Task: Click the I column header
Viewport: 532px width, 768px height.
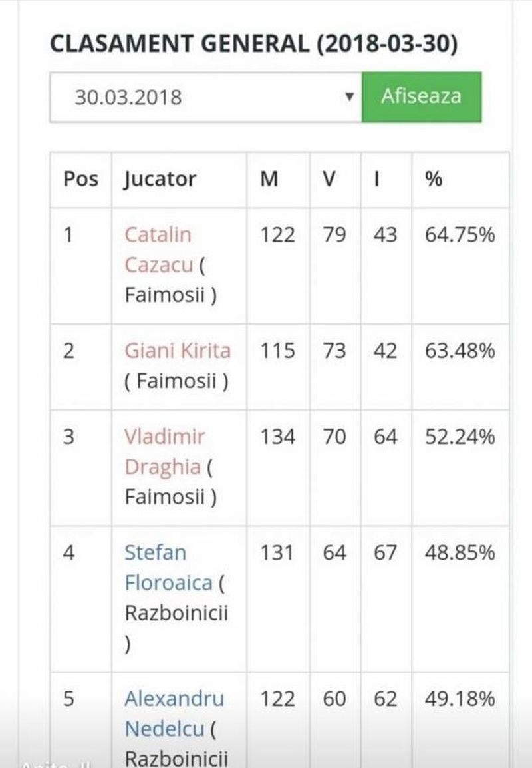Action: click(376, 179)
